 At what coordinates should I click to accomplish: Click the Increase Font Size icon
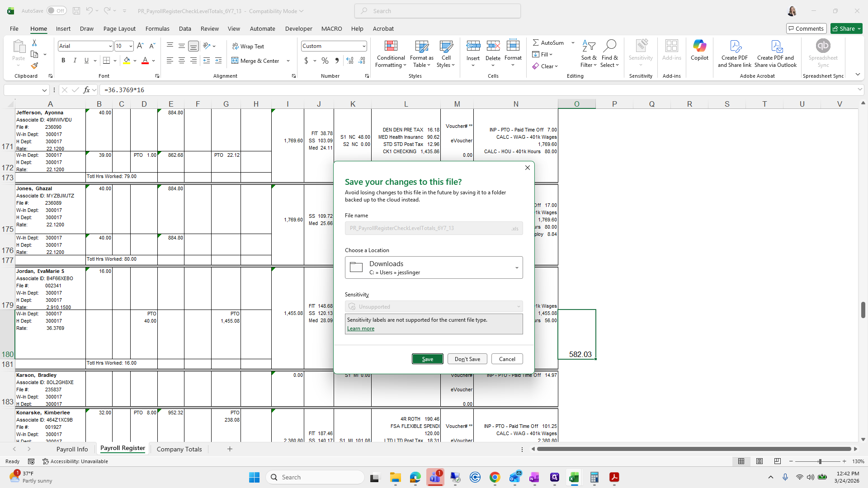[x=140, y=46]
